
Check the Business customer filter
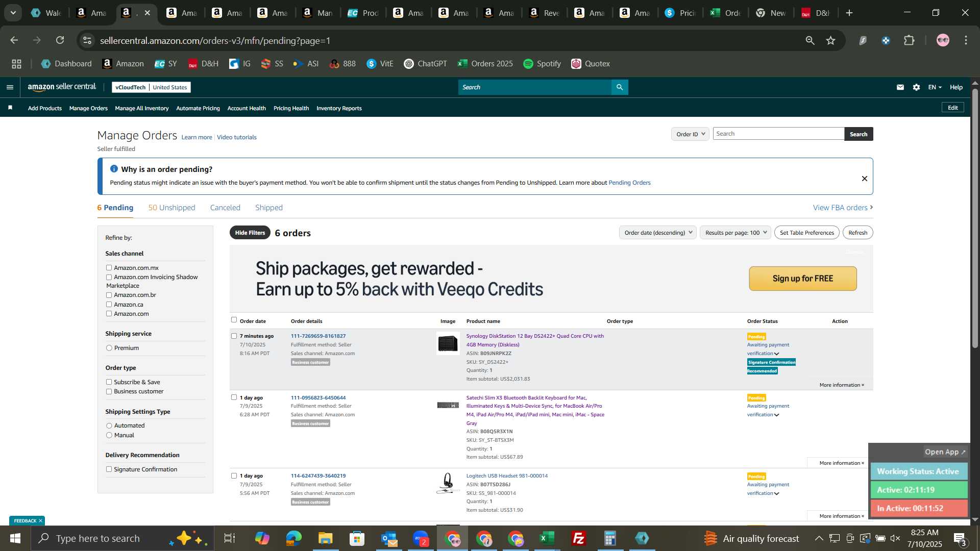click(x=109, y=391)
